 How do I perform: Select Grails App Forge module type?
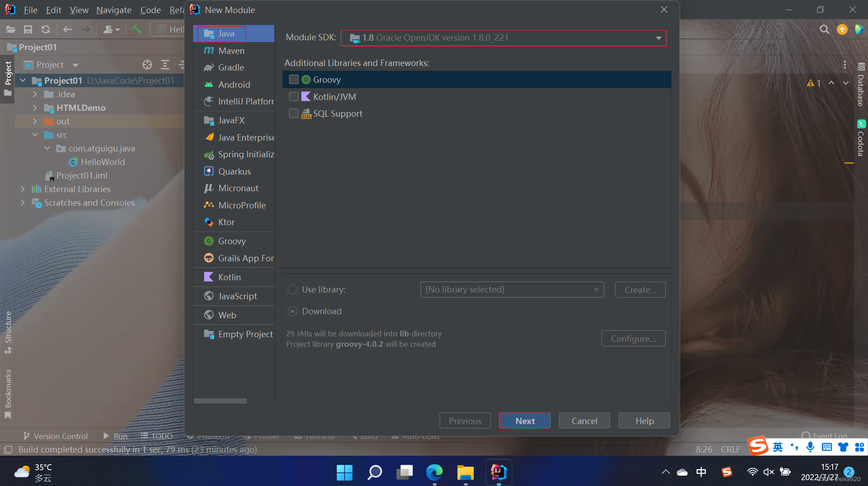point(234,258)
